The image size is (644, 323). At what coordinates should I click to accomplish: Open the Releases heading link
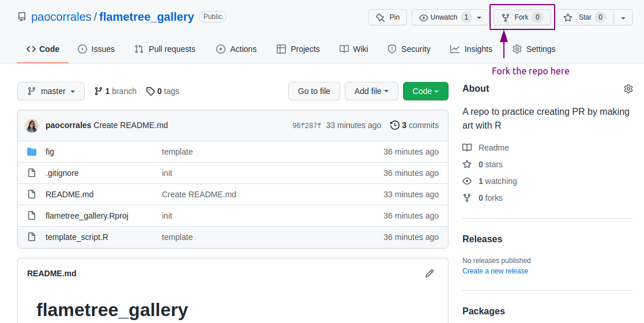tap(482, 239)
